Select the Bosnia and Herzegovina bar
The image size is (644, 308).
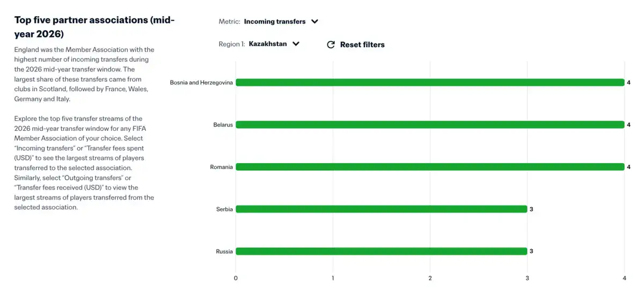coord(430,83)
